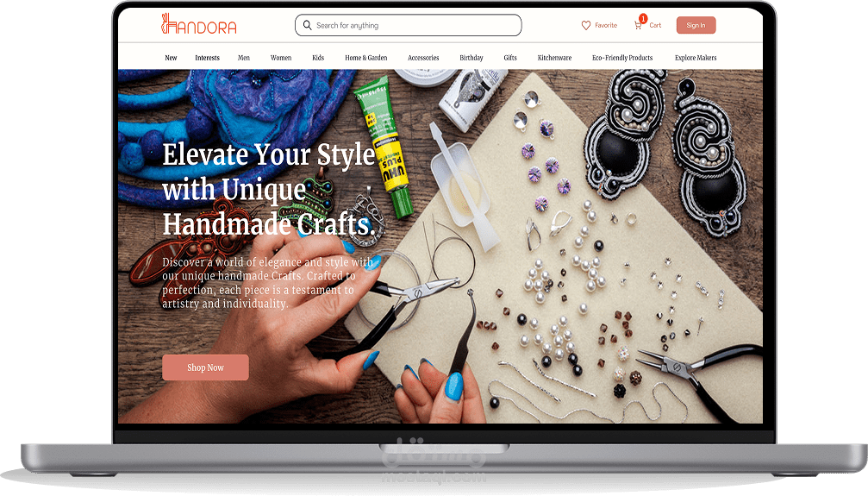Select Eco-Friendly Products menu item
Screen dimensions: 868x496
pos(622,58)
